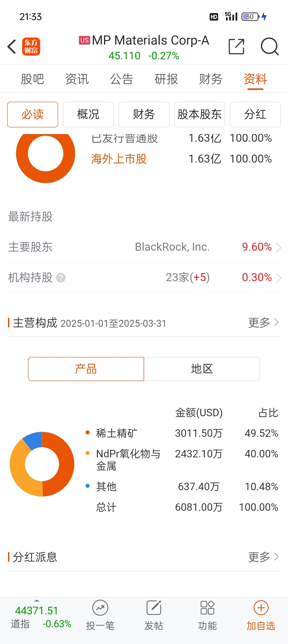Screen dimensions: 288x644
Task: Open 更多 next to 分红派息
Action: tap(264, 557)
